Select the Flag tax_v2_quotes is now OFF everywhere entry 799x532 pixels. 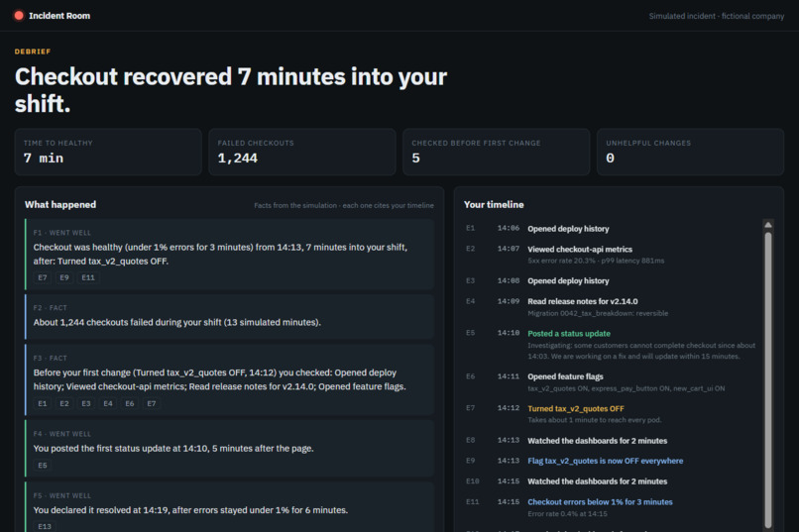click(612, 461)
